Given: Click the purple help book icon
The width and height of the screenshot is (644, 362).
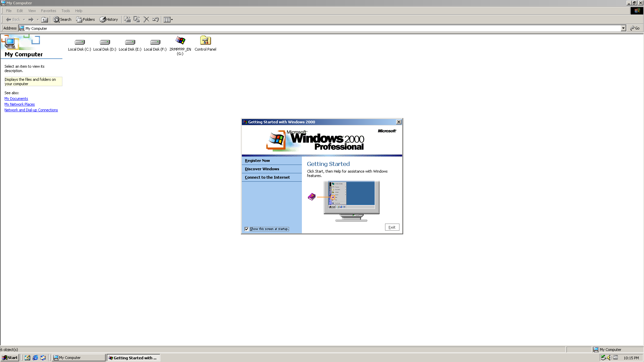Looking at the screenshot, I should 312,197.
